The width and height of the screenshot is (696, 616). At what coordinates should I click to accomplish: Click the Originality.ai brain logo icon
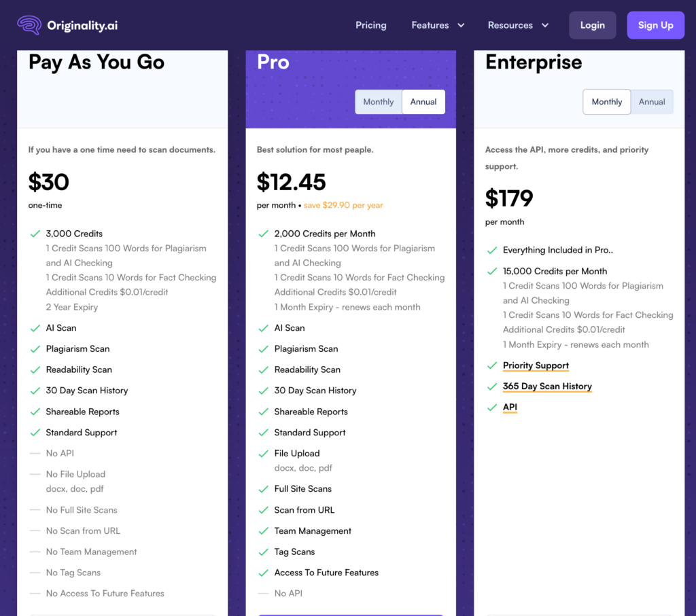29,25
